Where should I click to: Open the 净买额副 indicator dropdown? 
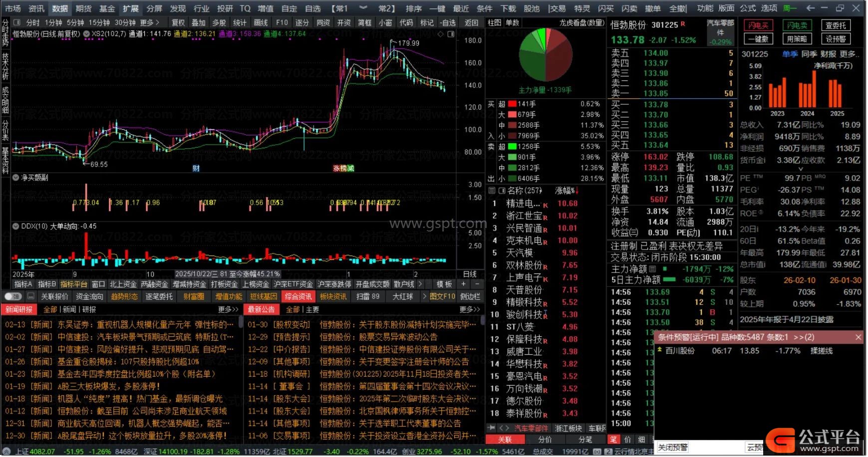coord(16,178)
